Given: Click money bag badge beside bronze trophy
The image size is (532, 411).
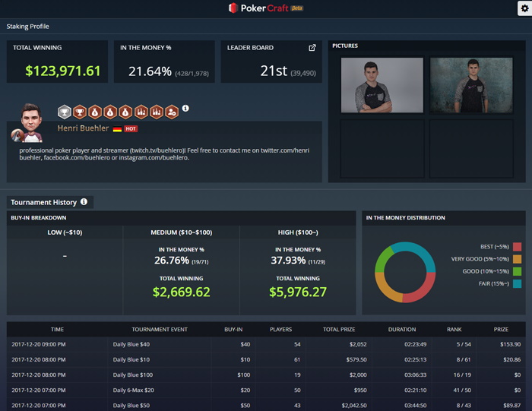Looking at the screenshot, I should click(x=95, y=112).
